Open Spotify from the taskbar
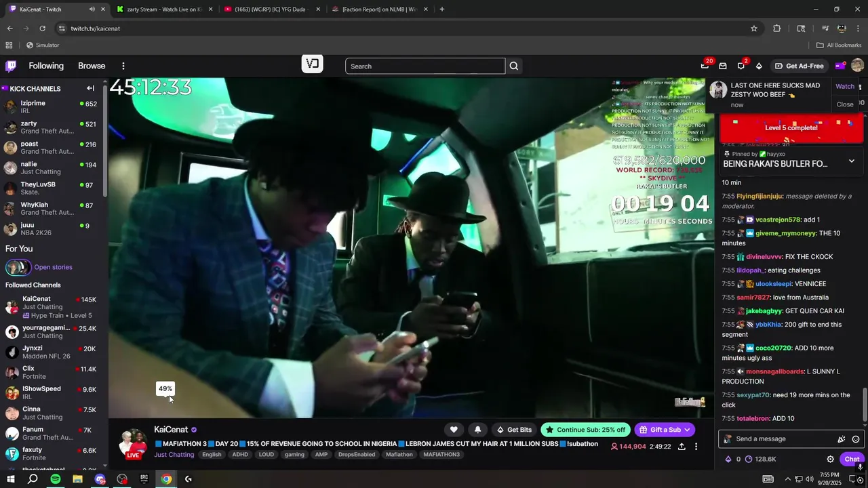 (x=56, y=479)
